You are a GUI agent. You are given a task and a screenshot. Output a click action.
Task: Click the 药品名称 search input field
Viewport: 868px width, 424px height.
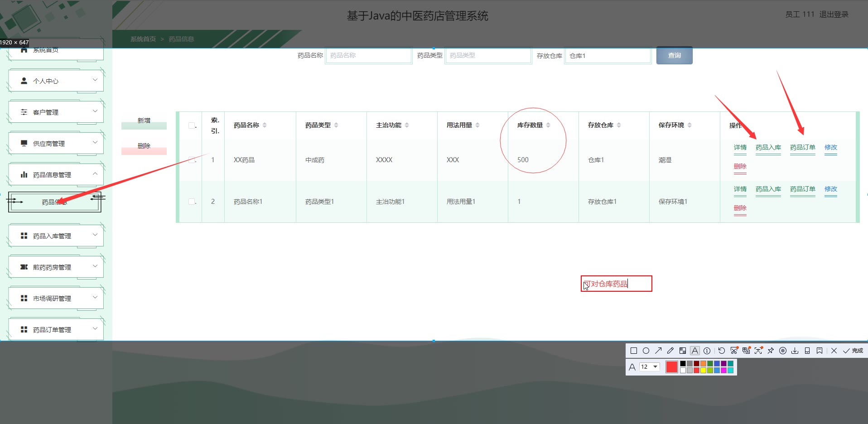368,56
